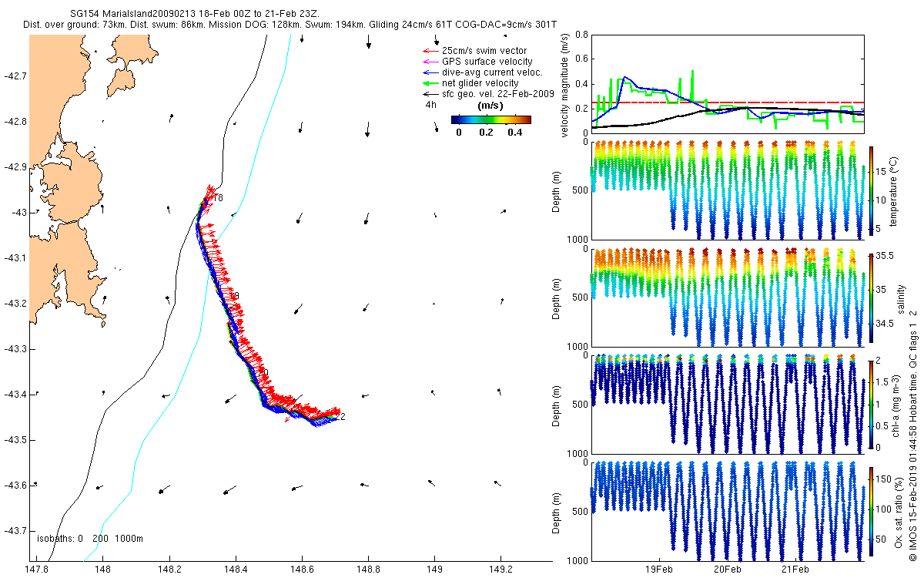Viewport: 924px width, 578px height.
Task: Select the '25cm/s swim vector' legend text
Action: pyautogui.click(x=484, y=51)
